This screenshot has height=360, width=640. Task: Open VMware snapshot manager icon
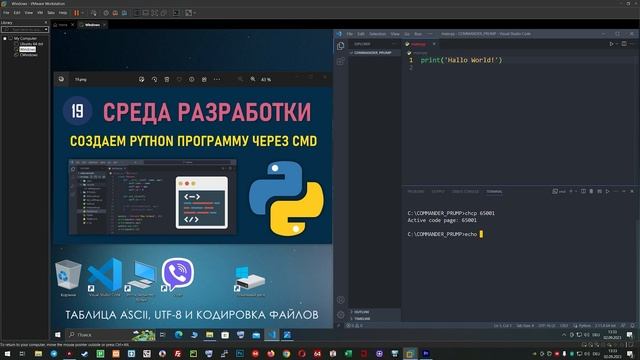point(124,13)
